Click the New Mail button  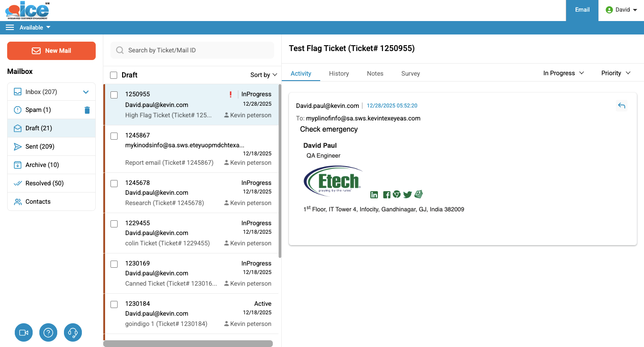click(51, 51)
